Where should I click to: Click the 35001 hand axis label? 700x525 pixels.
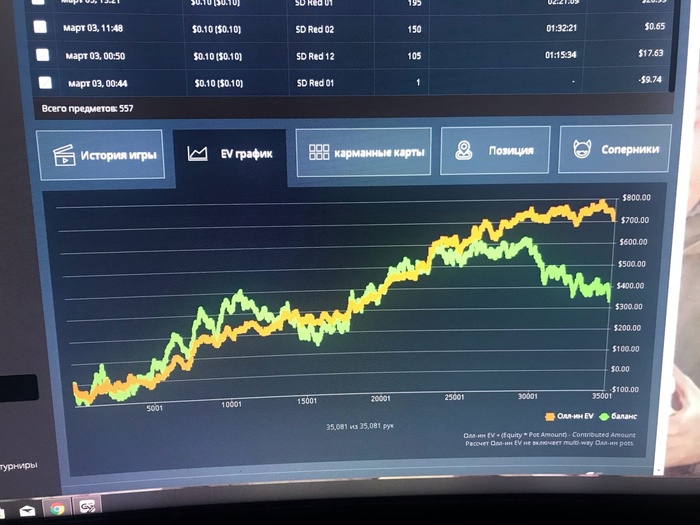click(602, 396)
